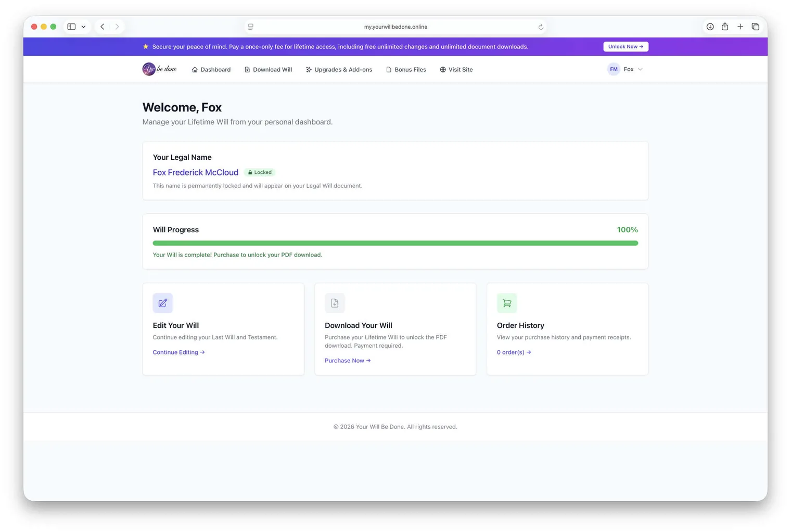
Task: Click the page reader icon in address bar
Action: click(251, 27)
